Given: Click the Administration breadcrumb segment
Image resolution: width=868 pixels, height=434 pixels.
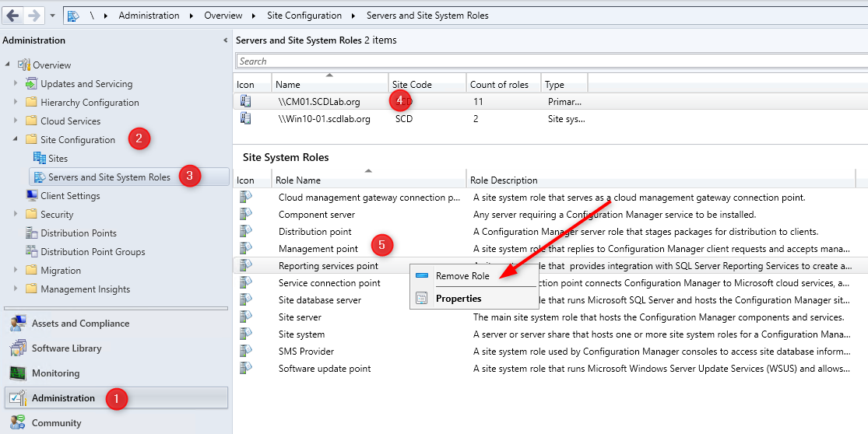Looking at the screenshot, I should [x=149, y=16].
